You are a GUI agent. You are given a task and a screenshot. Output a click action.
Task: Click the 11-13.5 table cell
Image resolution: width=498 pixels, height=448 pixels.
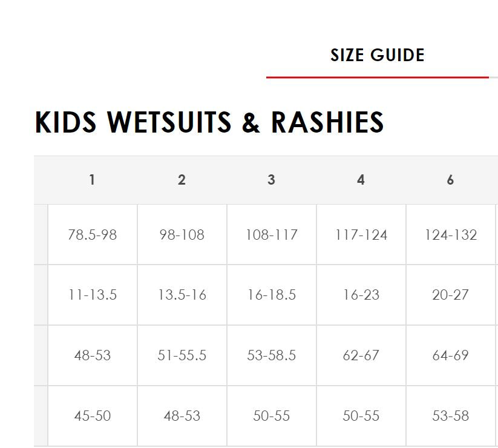pyautogui.click(x=93, y=295)
